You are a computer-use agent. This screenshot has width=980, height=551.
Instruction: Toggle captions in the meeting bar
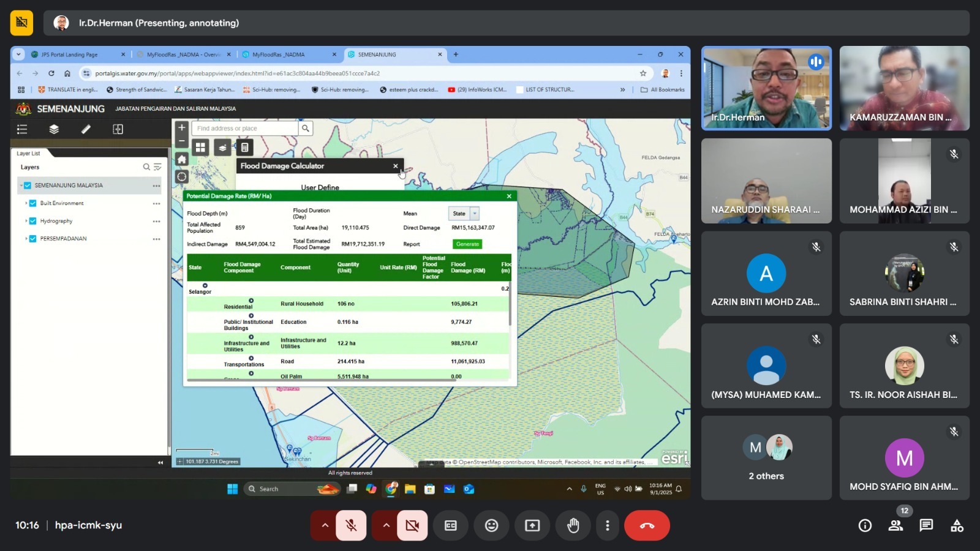pos(451,525)
